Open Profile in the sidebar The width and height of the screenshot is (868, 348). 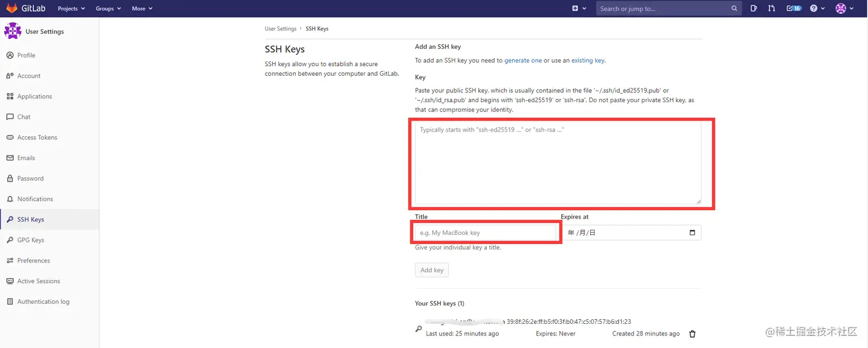tap(49, 55)
